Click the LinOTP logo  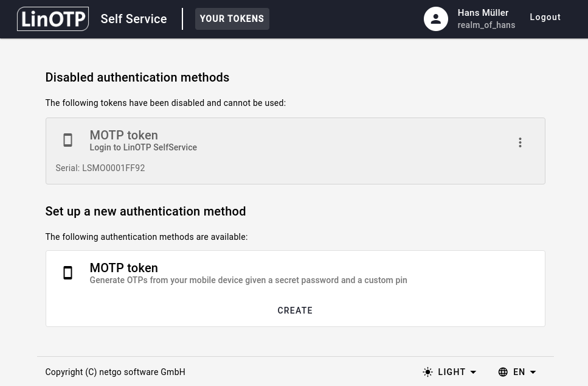[x=53, y=19]
